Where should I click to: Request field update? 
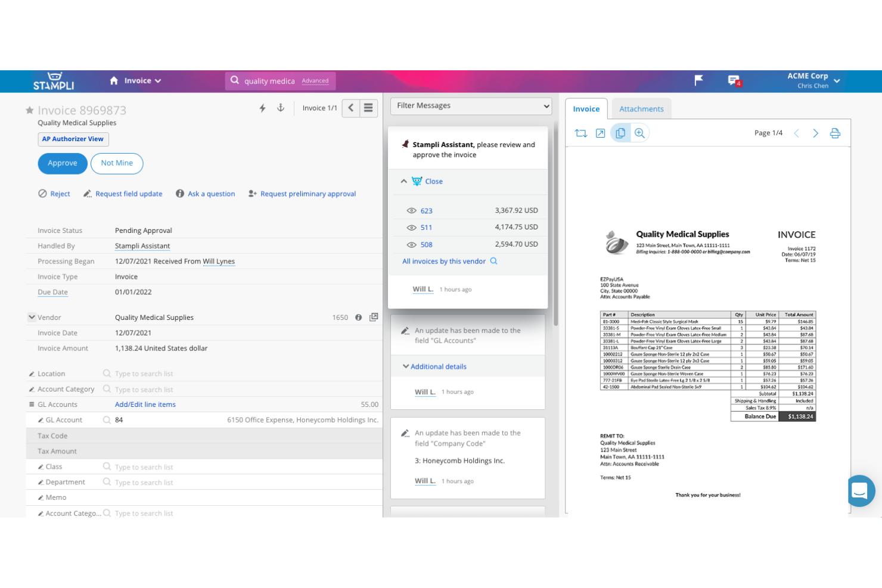coord(123,194)
